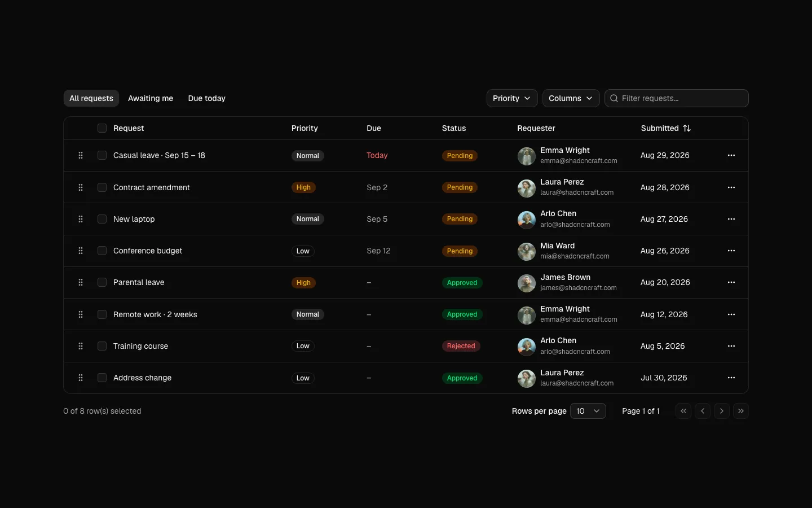Click James Brown's email address

[x=579, y=288]
